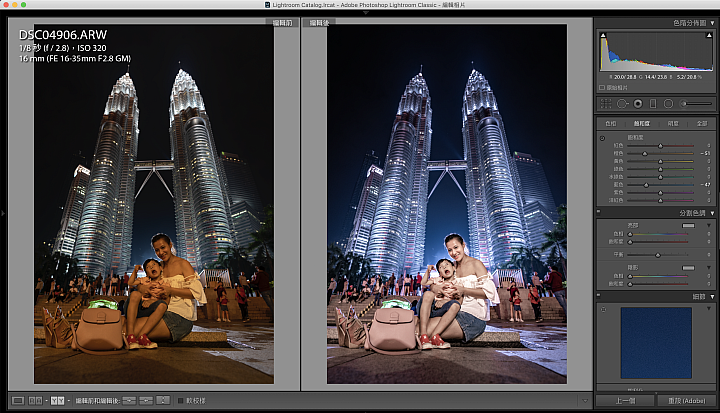Switch to the Luminance (明度) tab
Screen dimensions: 720x413
coord(673,123)
